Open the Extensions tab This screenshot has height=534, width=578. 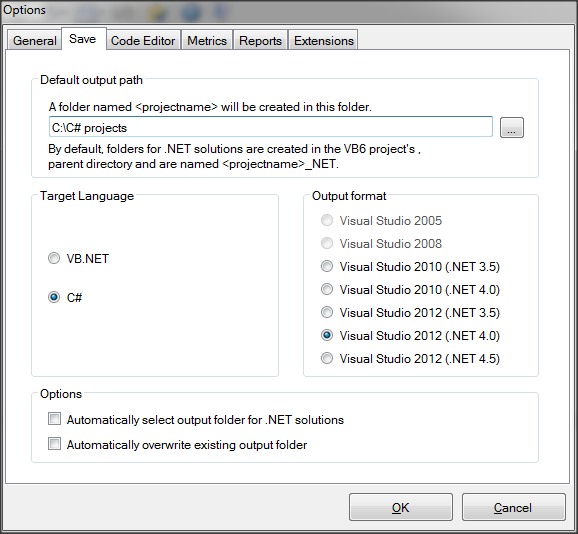(324, 40)
